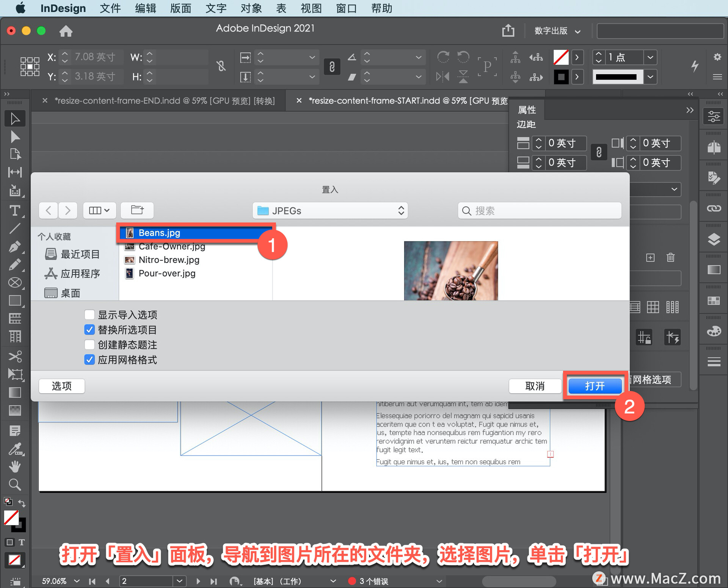Expand the preflight errors dropdown
The image size is (728, 588).
click(x=439, y=581)
